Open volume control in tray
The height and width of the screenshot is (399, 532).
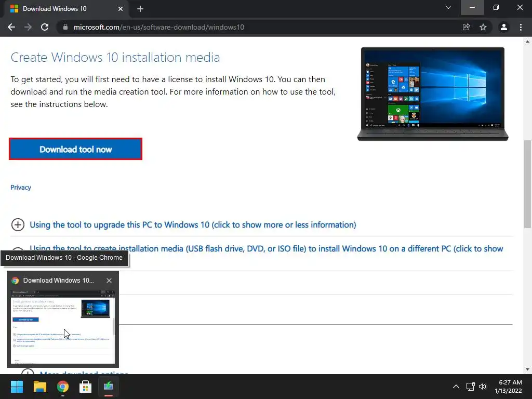483,387
